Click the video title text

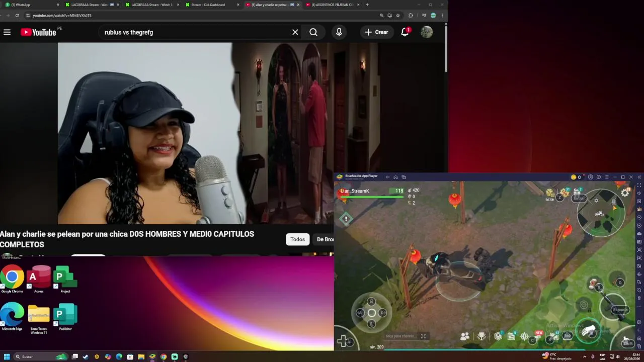pos(127,239)
